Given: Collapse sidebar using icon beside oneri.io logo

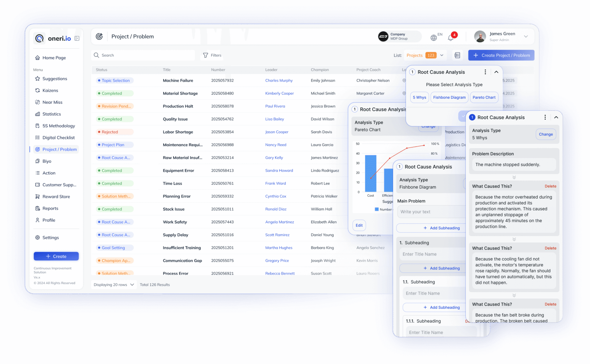Looking at the screenshot, I should 77,38.
